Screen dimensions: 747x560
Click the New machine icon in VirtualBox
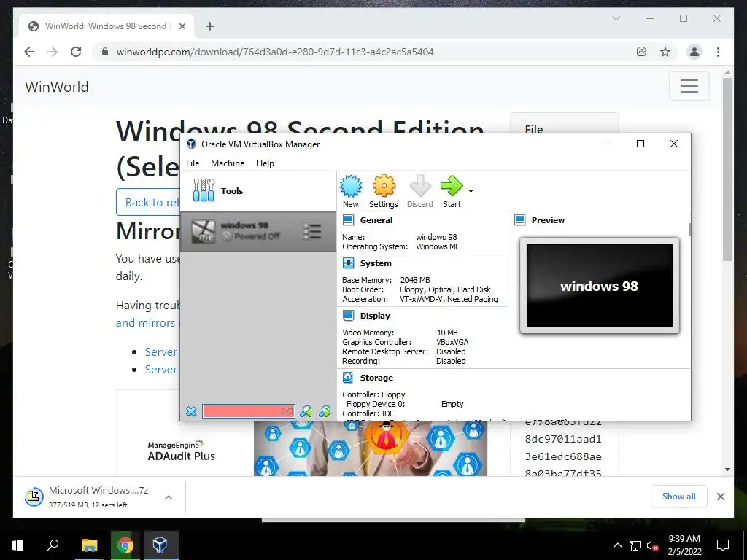coord(351,186)
